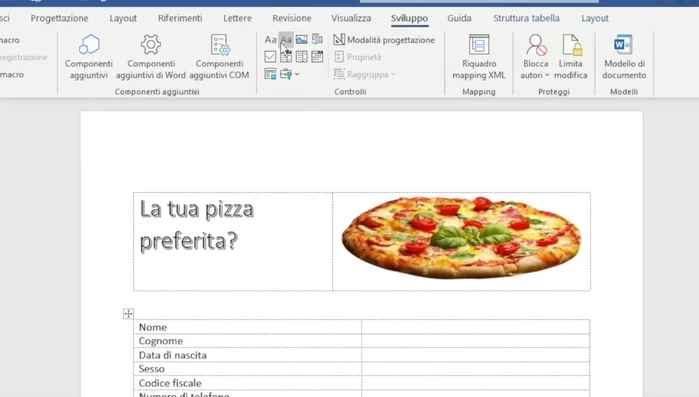Expand the Legacy Tools dropdown arrow
699x397 pixels.
click(297, 74)
